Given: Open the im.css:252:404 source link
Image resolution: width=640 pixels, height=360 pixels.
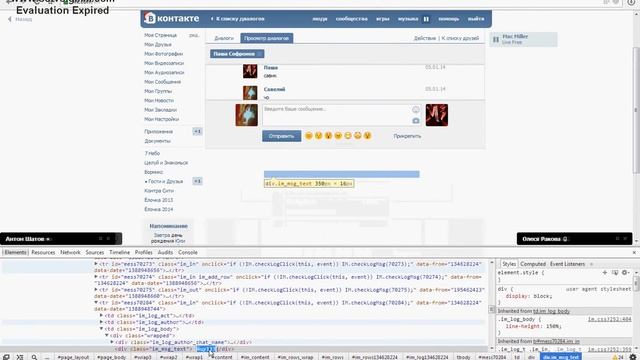Looking at the screenshot, I should coord(609,319).
